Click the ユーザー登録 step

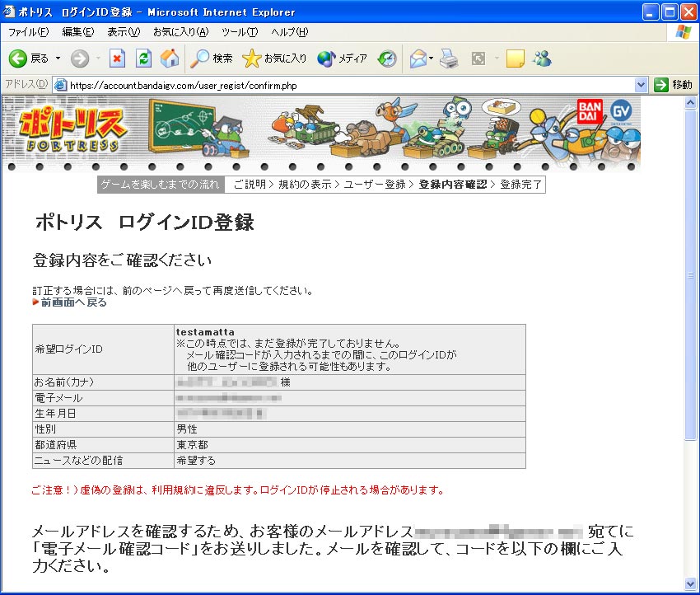[x=375, y=185]
